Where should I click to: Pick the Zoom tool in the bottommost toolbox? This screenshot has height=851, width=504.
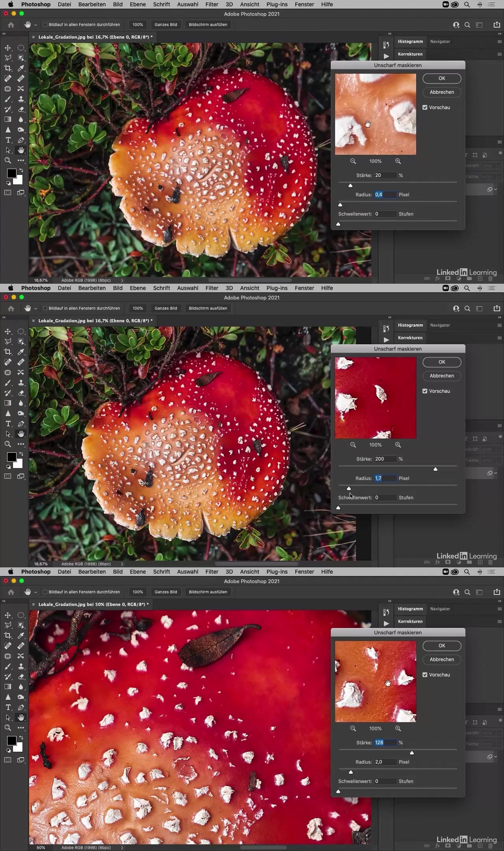point(8,728)
